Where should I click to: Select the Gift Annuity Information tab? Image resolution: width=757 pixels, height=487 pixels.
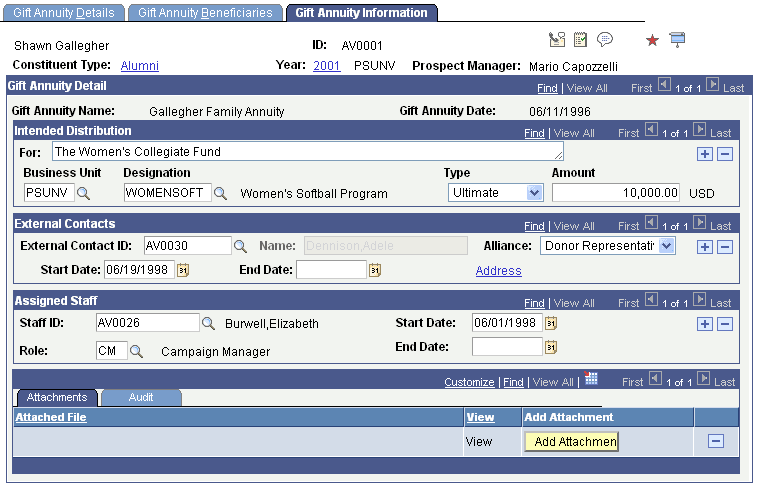(361, 13)
